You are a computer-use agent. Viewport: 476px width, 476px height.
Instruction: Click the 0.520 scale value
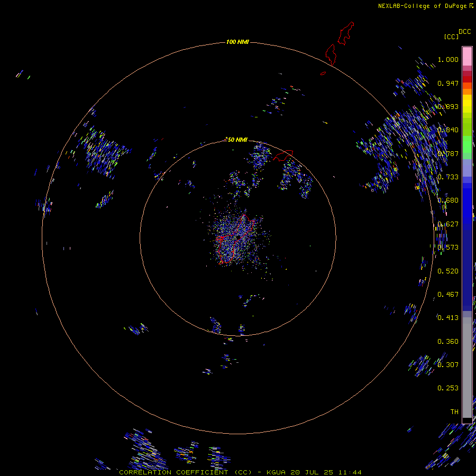448,271
